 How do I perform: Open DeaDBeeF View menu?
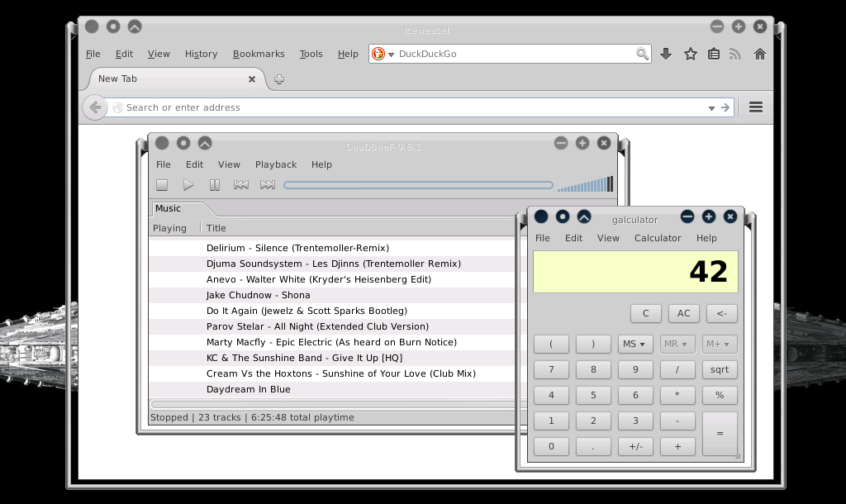(229, 164)
